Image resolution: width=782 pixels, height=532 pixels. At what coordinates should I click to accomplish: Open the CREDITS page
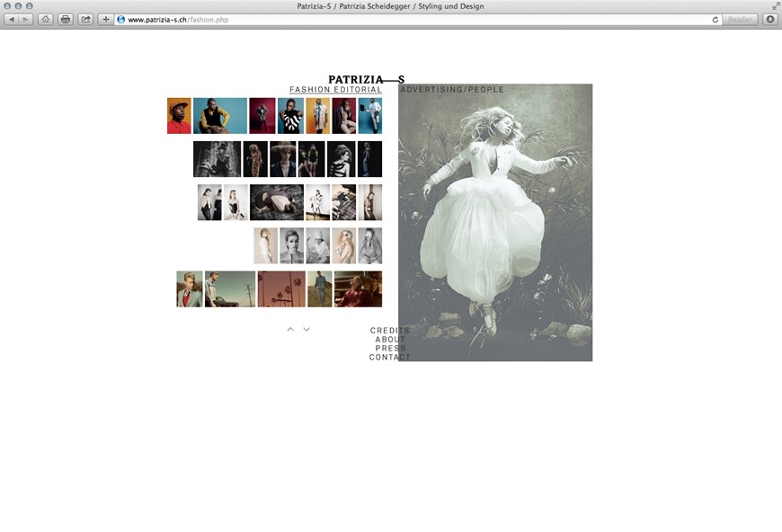coord(389,331)
